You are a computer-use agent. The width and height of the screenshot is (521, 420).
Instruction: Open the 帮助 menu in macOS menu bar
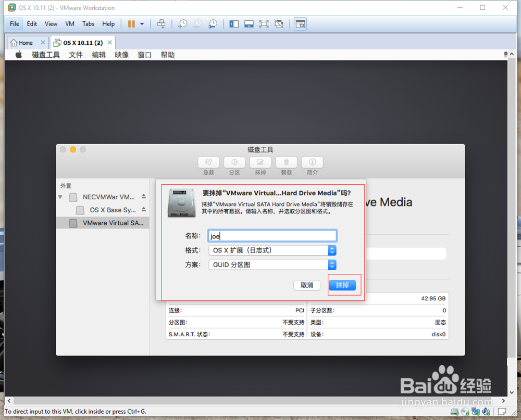pos(167,55)
